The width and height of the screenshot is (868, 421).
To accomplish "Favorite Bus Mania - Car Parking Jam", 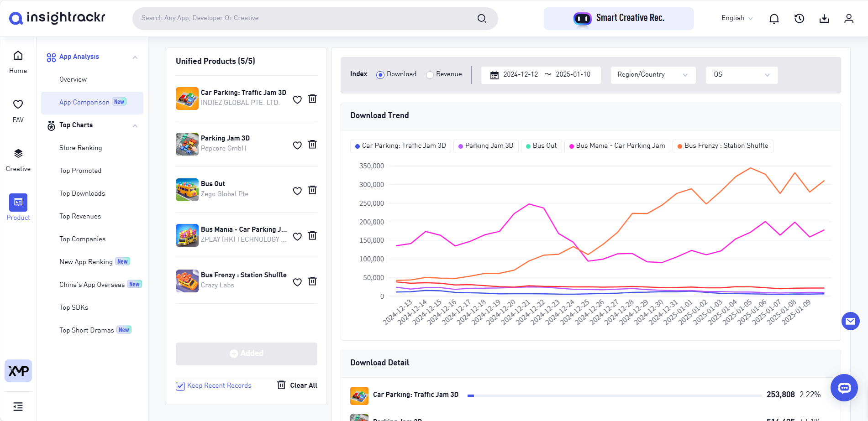I will (297, 236).
